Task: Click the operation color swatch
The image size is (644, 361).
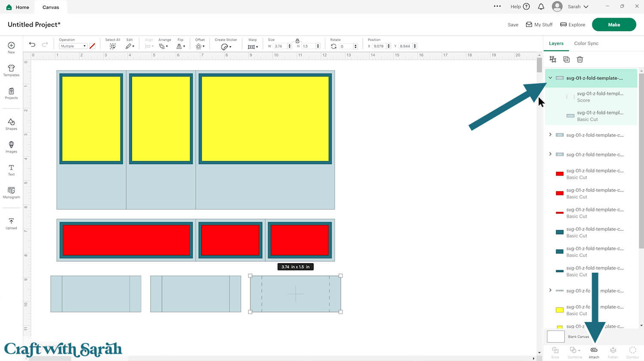Action: 92,46
